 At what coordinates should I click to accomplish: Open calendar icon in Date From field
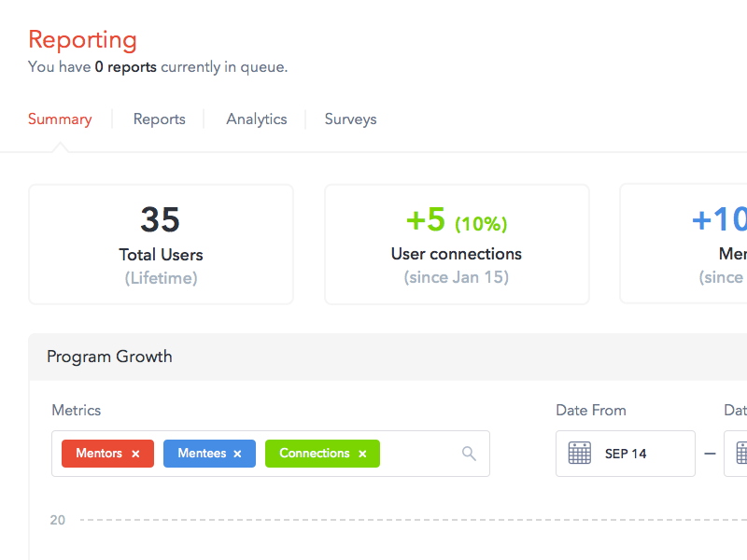[x=579, y=453]
